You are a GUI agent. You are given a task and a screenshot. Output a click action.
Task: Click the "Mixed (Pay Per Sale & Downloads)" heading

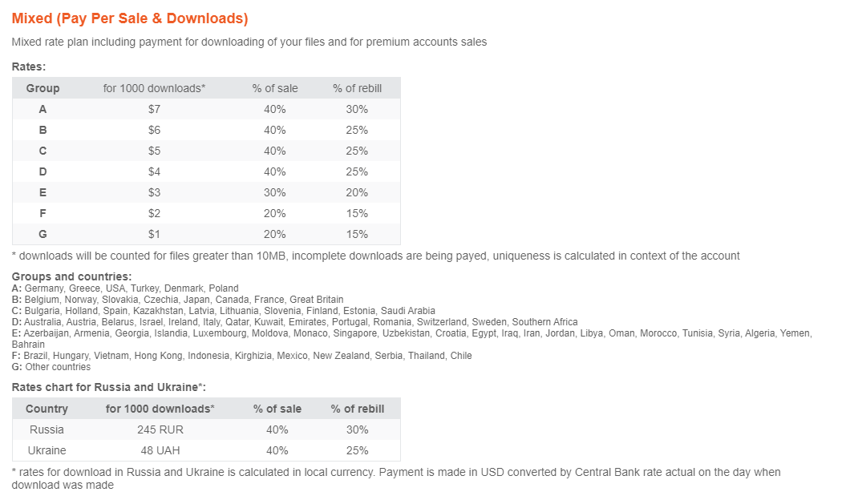130,18
